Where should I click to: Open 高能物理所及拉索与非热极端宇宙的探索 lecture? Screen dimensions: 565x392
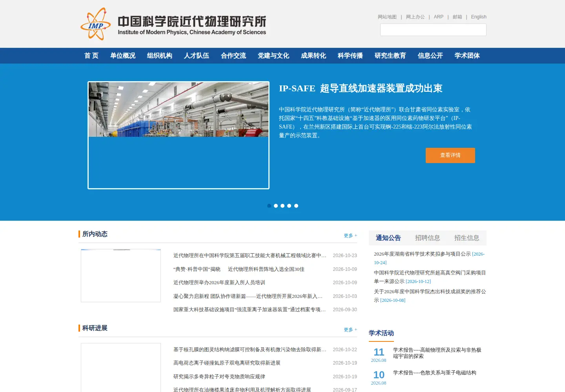click(x=437, y=353)
